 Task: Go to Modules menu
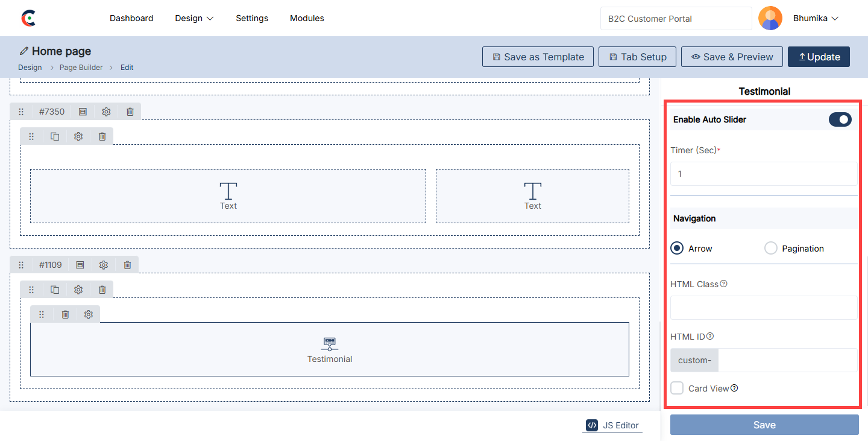307,18
